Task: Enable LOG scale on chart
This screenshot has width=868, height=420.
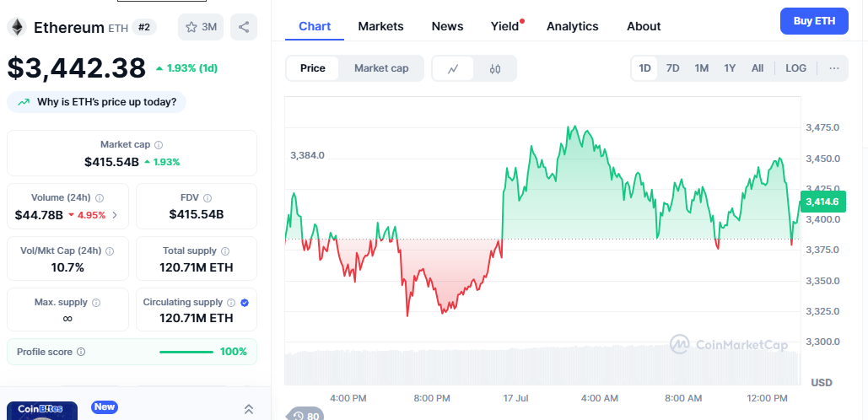Action: [x=796, y=68]
